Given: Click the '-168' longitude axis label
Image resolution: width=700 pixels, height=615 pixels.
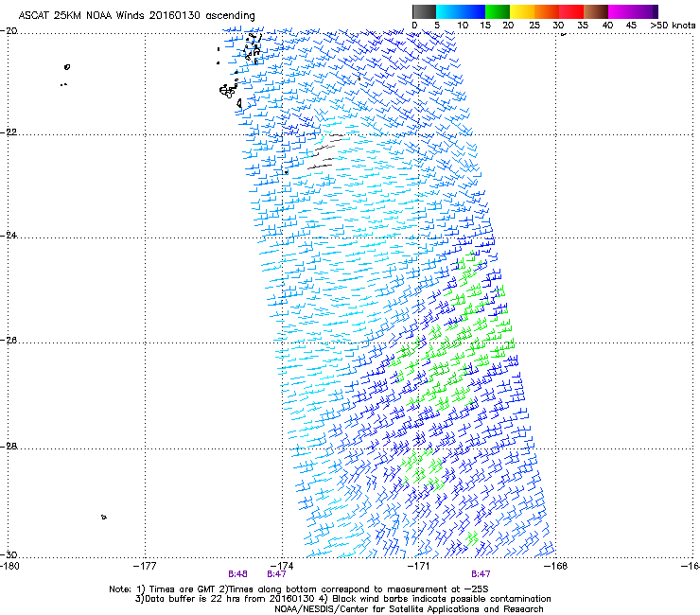Looking at the screenshot, I should [x=556, y=566].
